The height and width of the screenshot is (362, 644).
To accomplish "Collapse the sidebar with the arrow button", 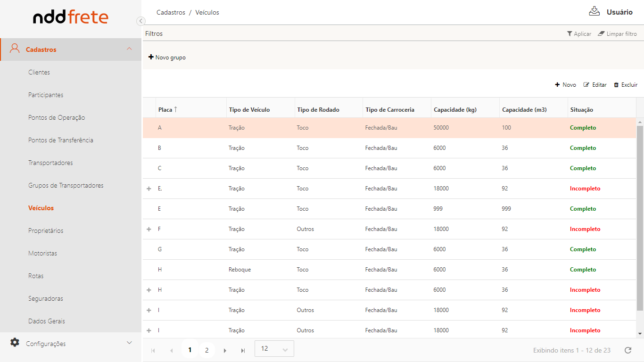I will [140, 21].
